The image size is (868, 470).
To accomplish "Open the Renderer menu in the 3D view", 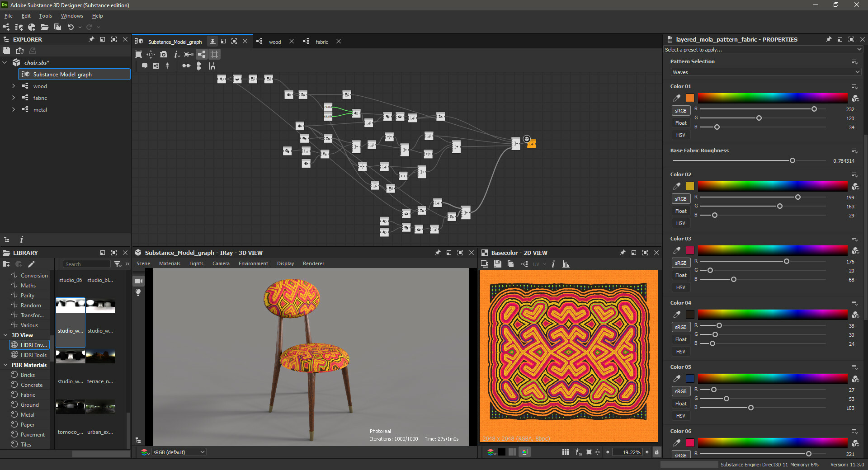I will tap(313, 263).
